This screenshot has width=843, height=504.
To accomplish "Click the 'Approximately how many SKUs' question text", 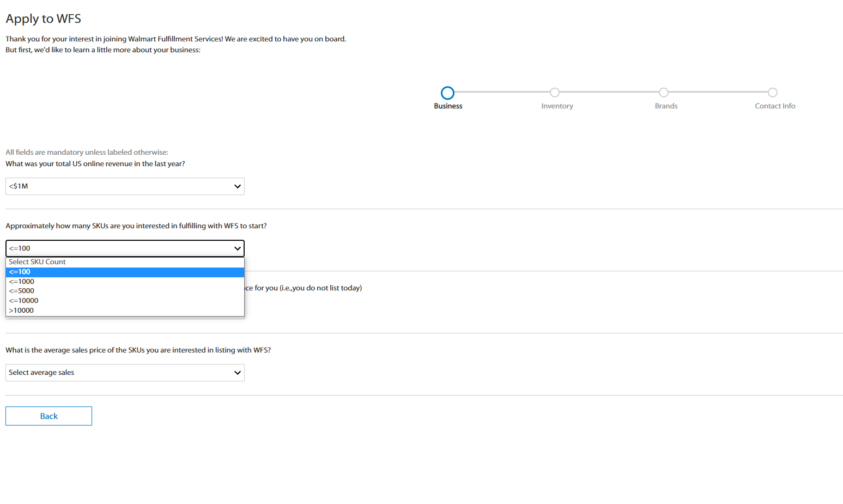I will coord(136,226).
